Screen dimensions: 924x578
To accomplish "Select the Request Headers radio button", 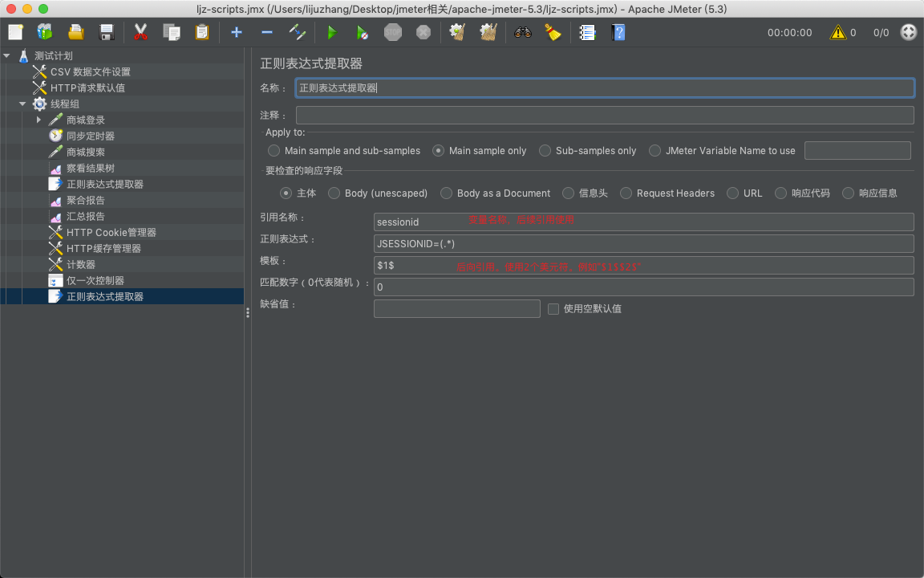I will click(626, 193).
